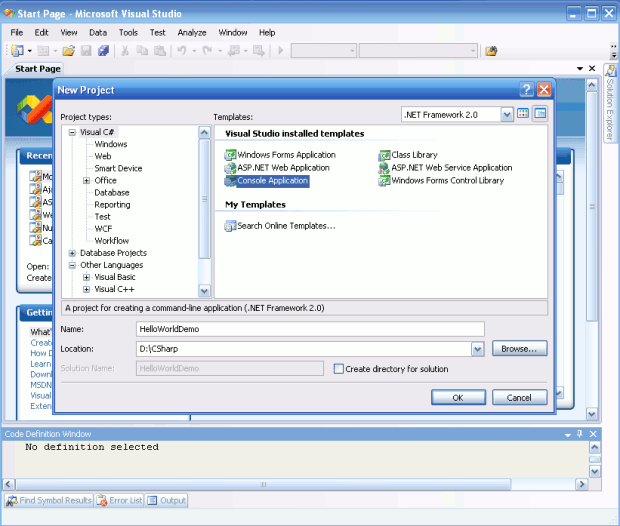Close the New Project dialog
Image resolution: width=620 pixels, height=526 pixels.
[544, 90]
